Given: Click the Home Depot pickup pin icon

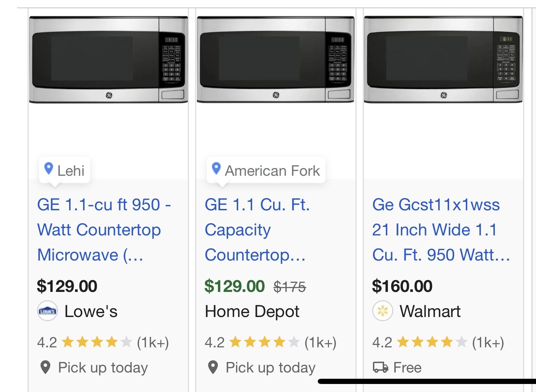Looking at the screenshot, I should [x=213, y=367].
